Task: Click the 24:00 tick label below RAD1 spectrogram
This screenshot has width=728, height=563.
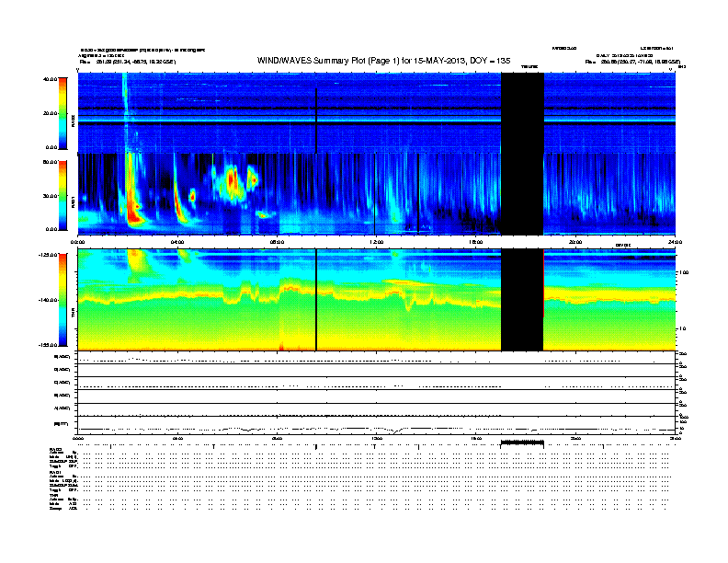Action: point(675,242)
